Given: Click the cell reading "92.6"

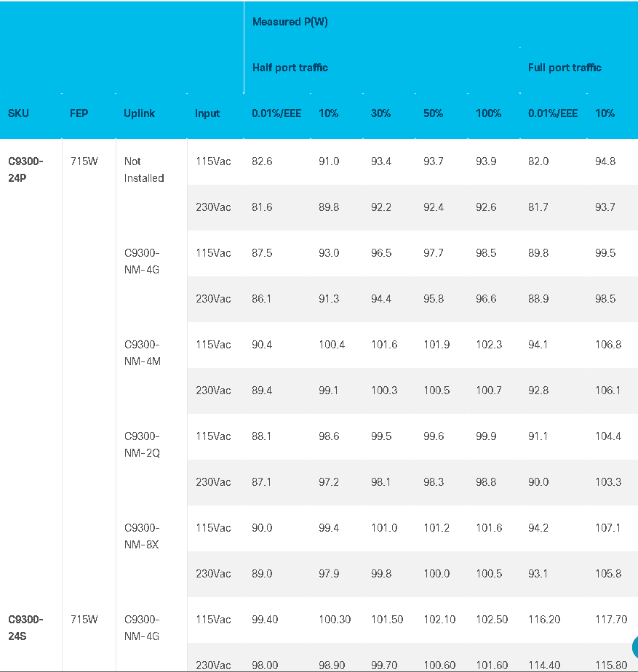Looking at the screenshot, I should point(486,207).
